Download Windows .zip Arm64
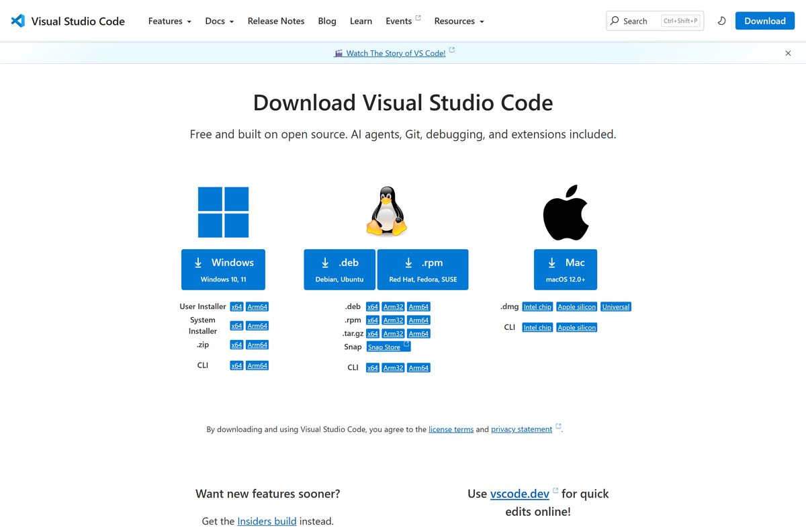 pyautogui.click(x=257, y=345)
